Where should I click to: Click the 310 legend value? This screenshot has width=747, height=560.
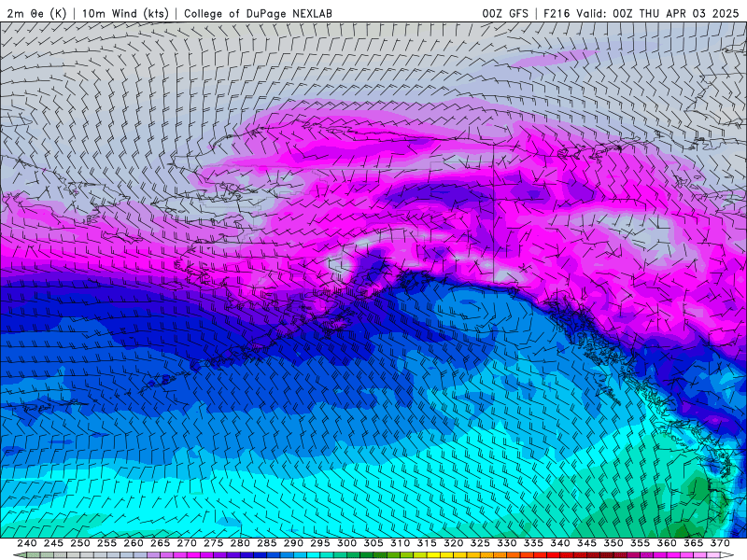(401, 543)
